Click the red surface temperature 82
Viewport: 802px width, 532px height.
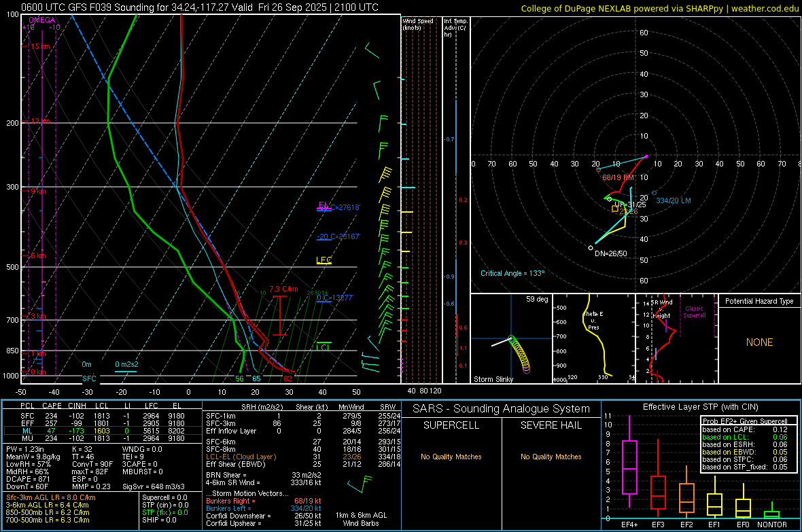tap(288, 378)
